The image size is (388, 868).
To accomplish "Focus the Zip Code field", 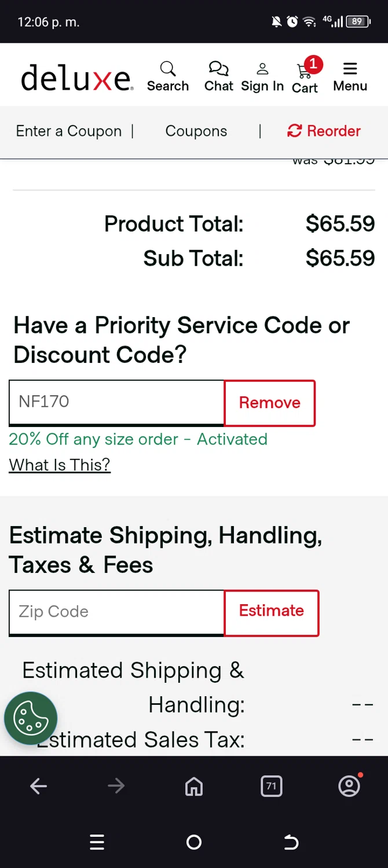I will click(x=116, y=612).
